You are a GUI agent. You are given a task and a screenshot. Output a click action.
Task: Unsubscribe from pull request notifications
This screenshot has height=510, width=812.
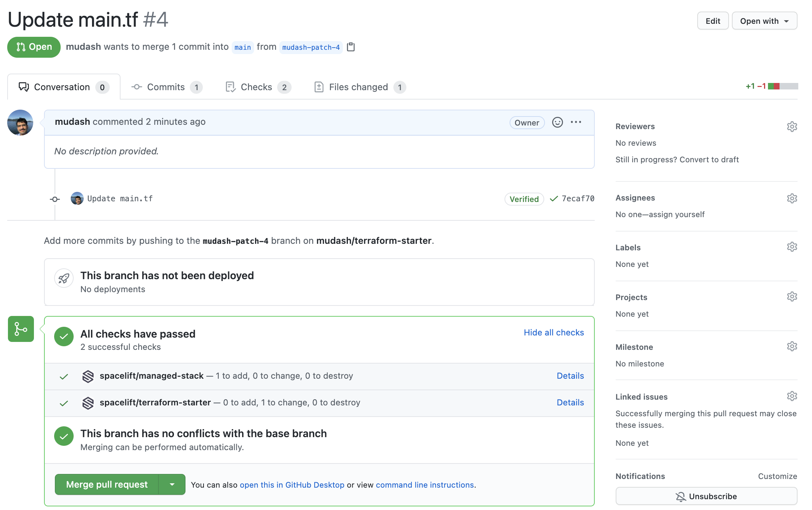tap(706, 496)
